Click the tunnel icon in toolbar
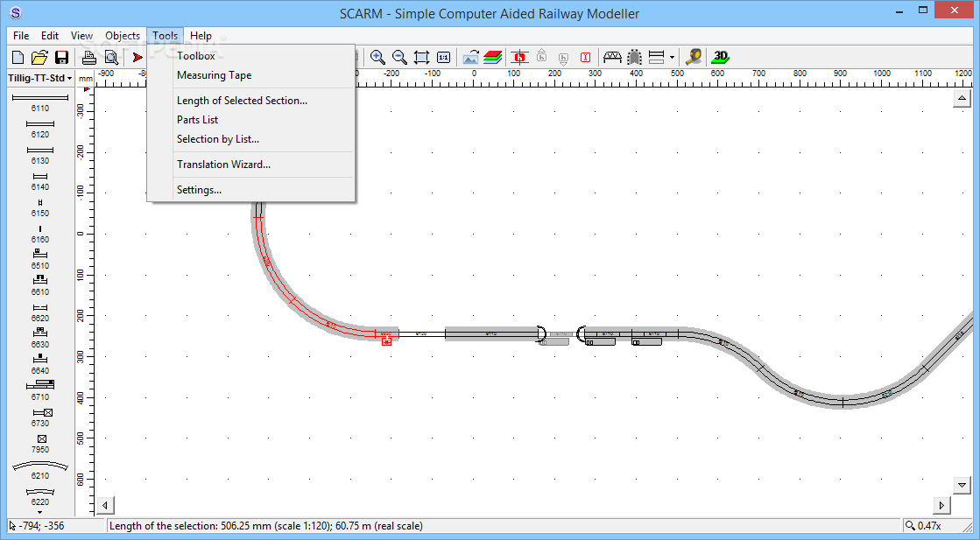Screen dimensions: 980x540 coord(634,58)
